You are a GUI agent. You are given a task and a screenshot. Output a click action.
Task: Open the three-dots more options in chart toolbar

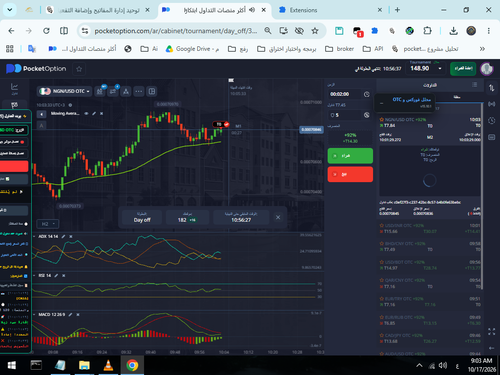coord(139,91)
